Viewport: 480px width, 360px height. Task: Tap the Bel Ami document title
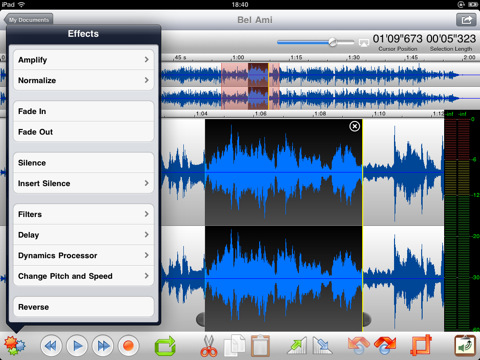pos(255,20)
